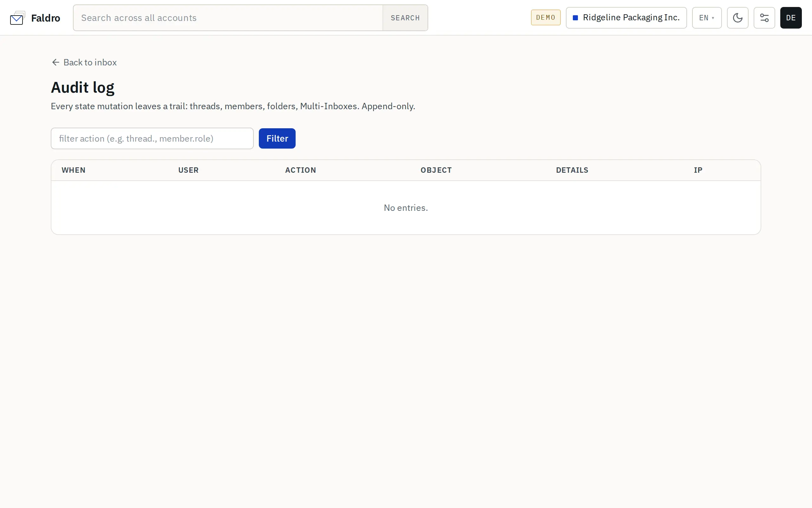Toggle dark mode with moon icon

737,18
